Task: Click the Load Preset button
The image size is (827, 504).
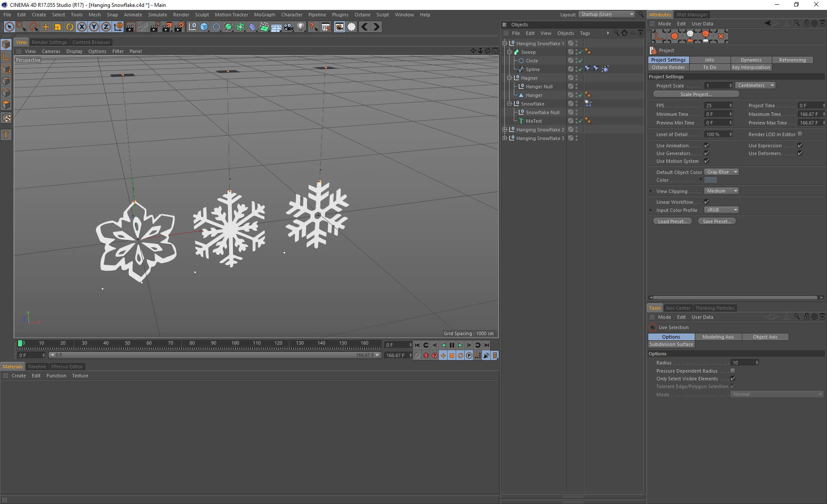Action: tap(672, 221)
